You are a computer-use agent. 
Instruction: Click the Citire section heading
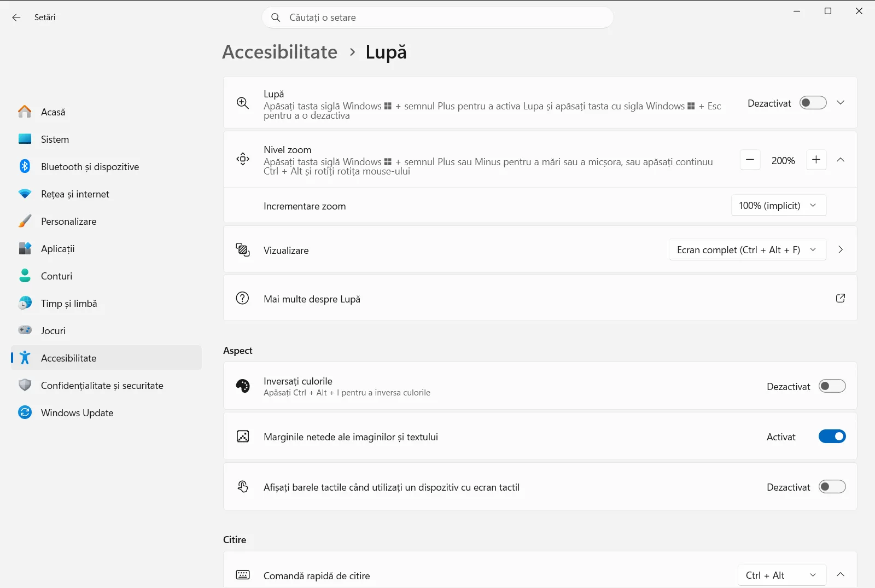coord(235,540)
